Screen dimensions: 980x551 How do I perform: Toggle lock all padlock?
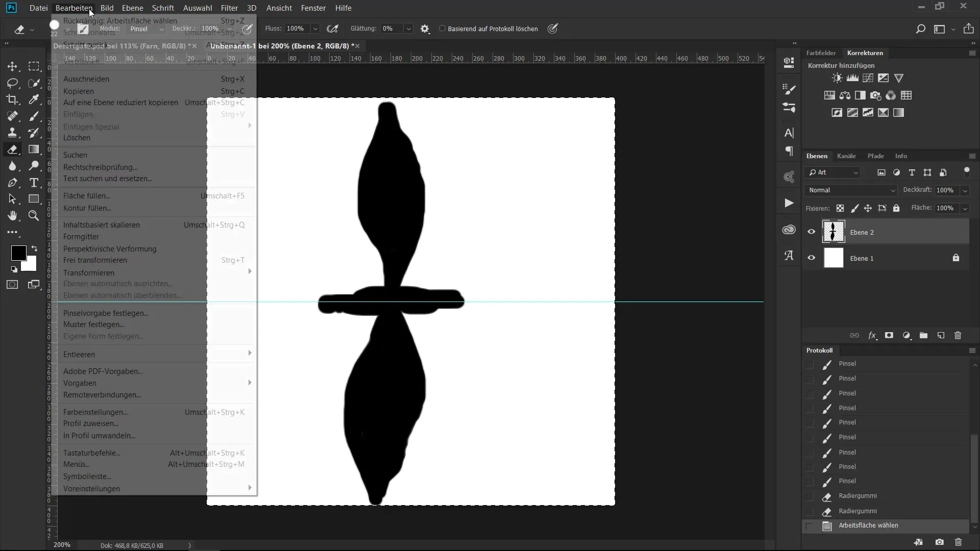point(896,208)
